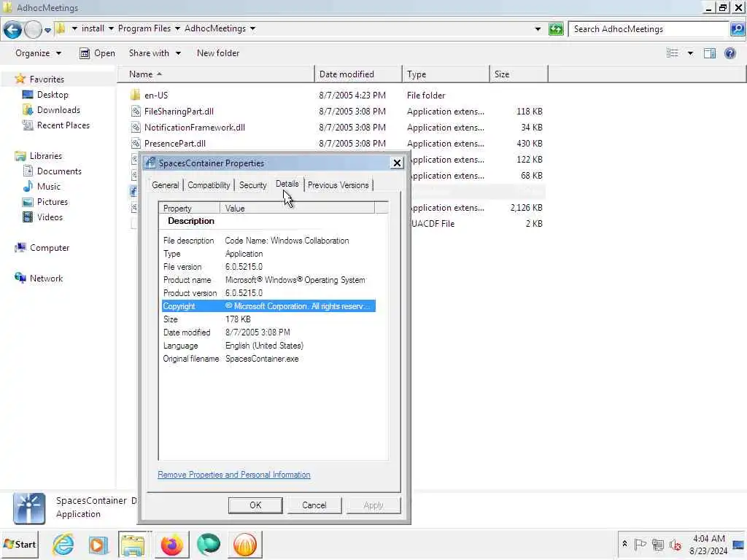The width and height of the screenshot is (747, 560).
Task: Open Pictures library in navigation pane
Action: [53, 201]
